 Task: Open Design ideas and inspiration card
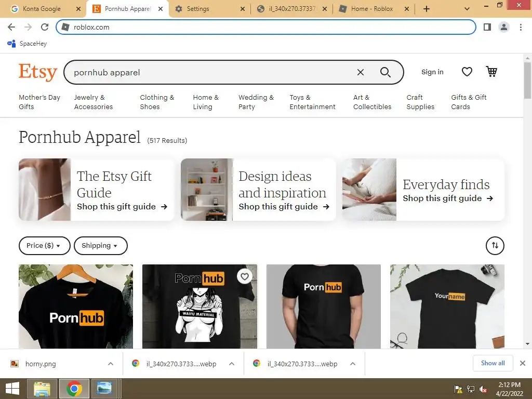(258, 190)
